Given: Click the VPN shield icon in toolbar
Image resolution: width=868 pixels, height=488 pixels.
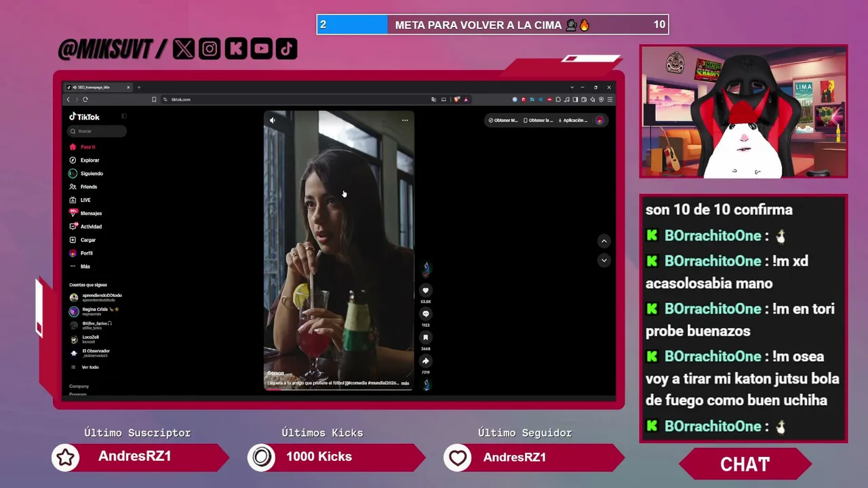Looking at the screenshot, I should [x=601, y=100].
